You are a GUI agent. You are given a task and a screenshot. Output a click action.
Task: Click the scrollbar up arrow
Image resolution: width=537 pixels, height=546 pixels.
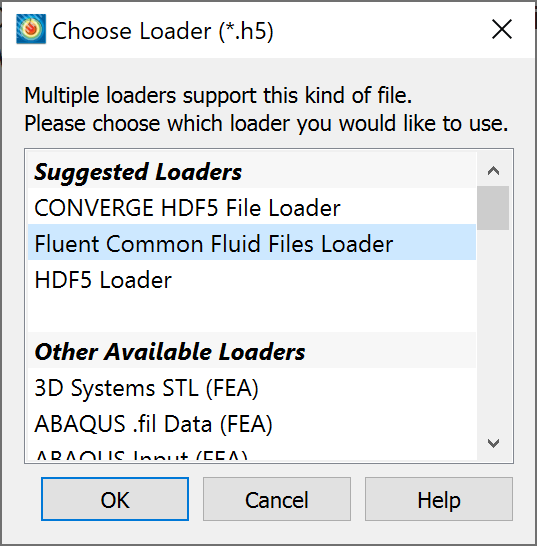click(493, 171)
